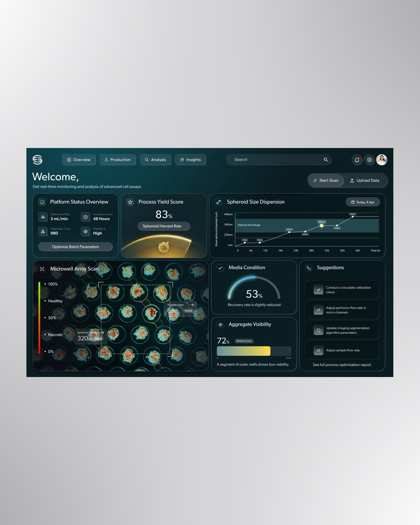Viewport: 420px width, 525px height.
Task: Click the Spheroid Harvest Rate button
Action: pyautogui.click(x=164, y=226)
